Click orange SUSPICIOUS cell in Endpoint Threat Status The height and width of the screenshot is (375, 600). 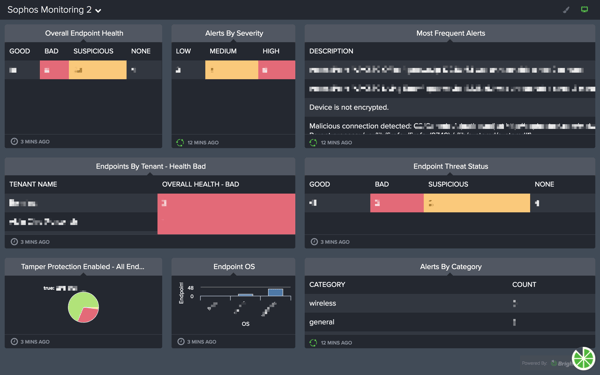(x=477, y=203)
